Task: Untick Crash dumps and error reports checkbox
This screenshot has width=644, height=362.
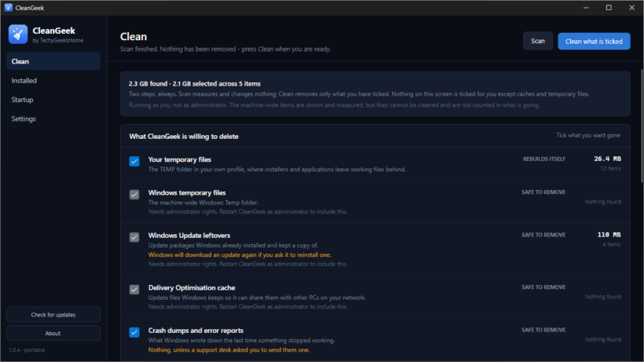Action: 134,332
